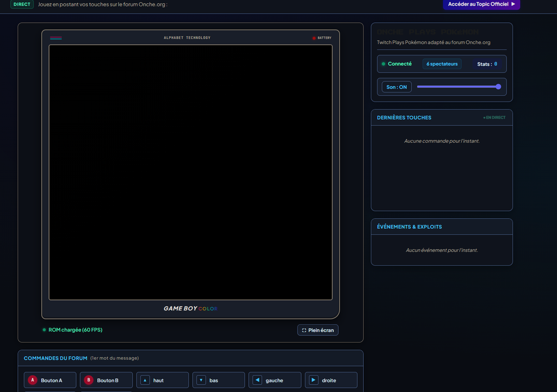Open the Accéder au Topic Officiel link

[x=481, y=4]
